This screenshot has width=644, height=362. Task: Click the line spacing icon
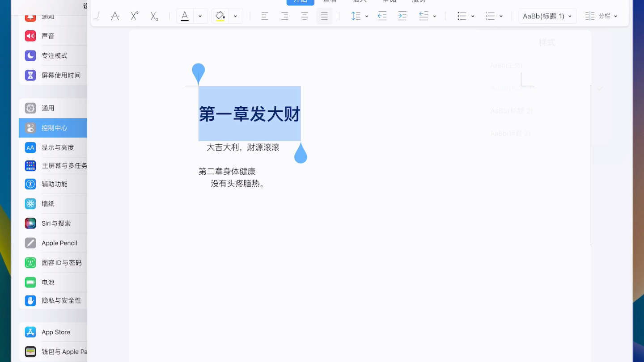[x=356, y=16]
